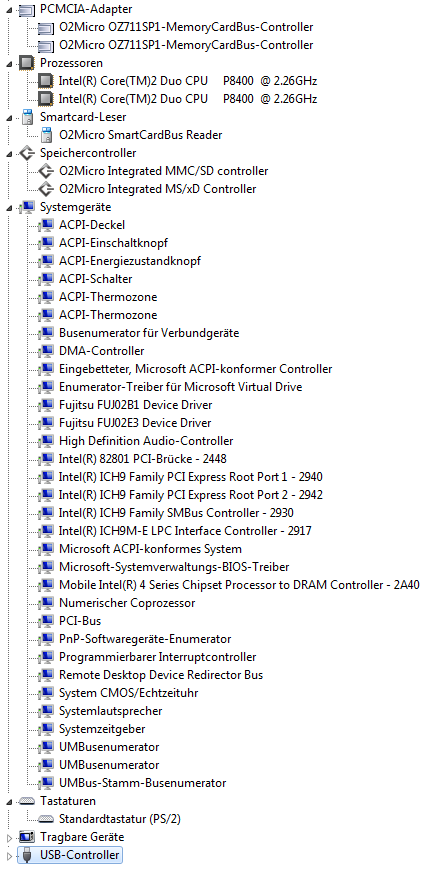Select Intel(R) 82801 PCI-Brücke - 2448

(x=142, y=459)
